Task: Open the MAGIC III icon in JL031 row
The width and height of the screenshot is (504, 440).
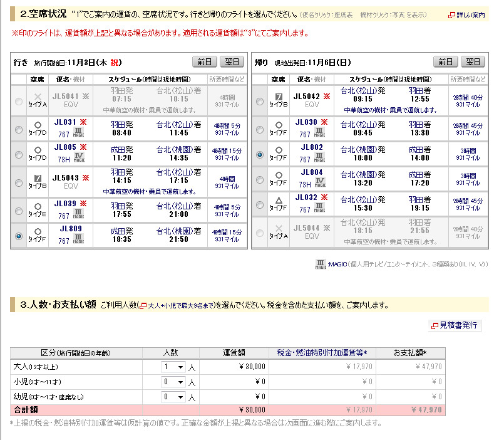Action: pyautogui.click(x=78, y=132)
